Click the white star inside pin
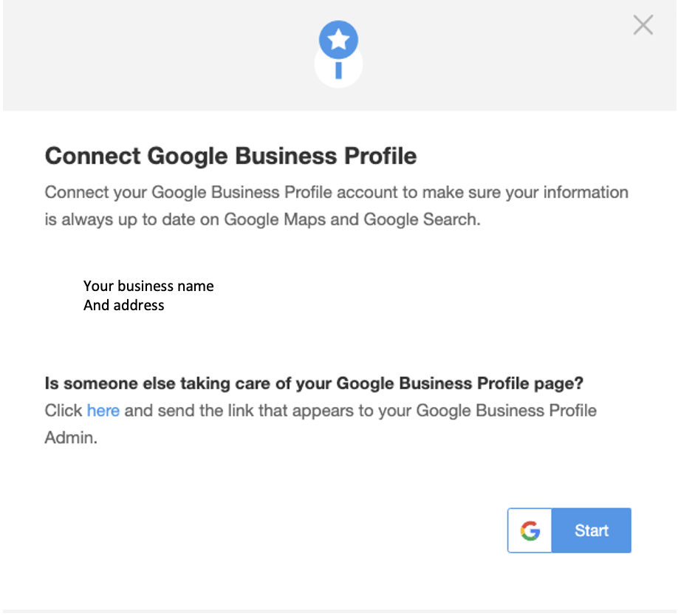The height and width of the screenshot is (616, 678). [338, 39]
